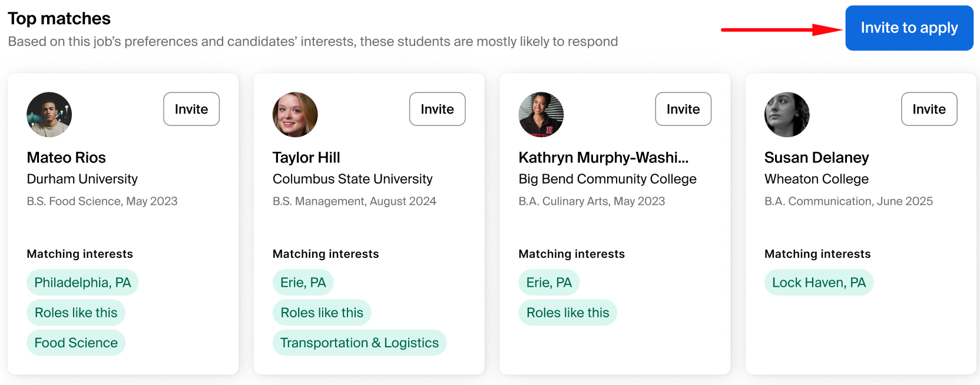Click Susan Delaney's name
Viewport: 980px width, 385px height.
(x=816, y=157)
